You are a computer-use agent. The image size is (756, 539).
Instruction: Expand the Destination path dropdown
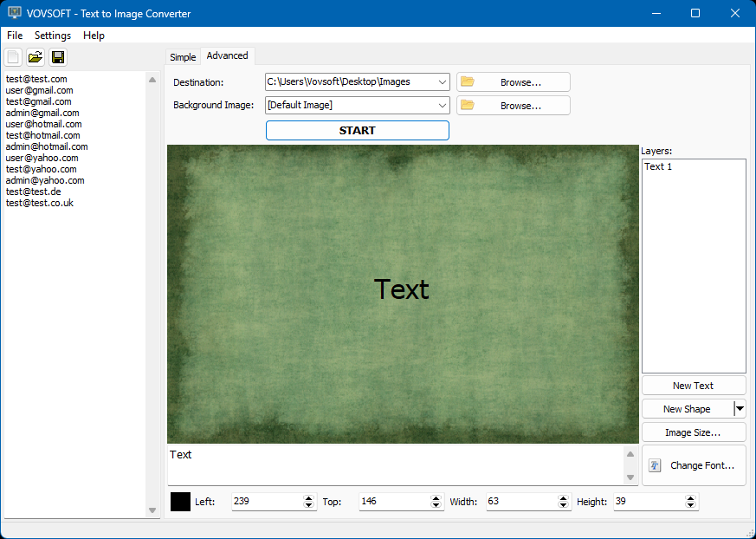coord(443,82)
